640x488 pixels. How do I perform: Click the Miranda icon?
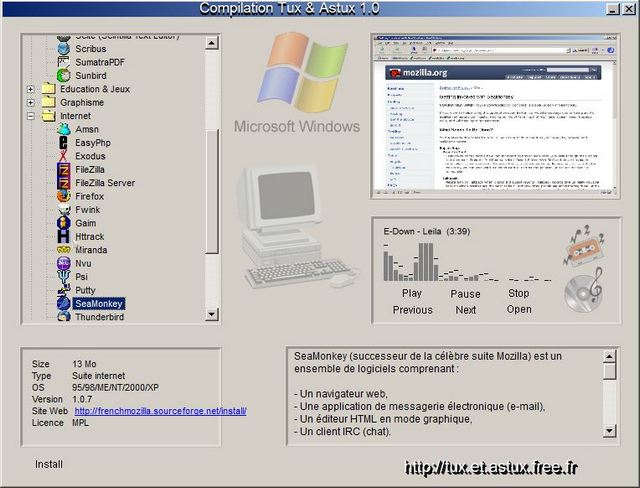[x=64, y=250]
